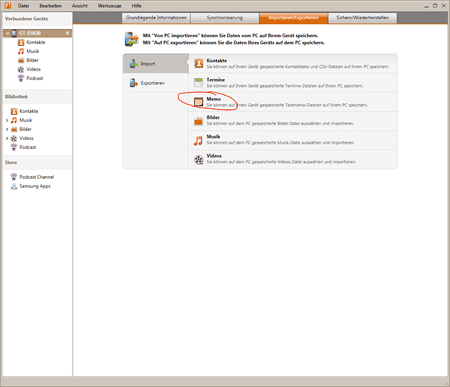Select the Import side tab
Viewport: 450px width, 387px height.
click(156, 64)
